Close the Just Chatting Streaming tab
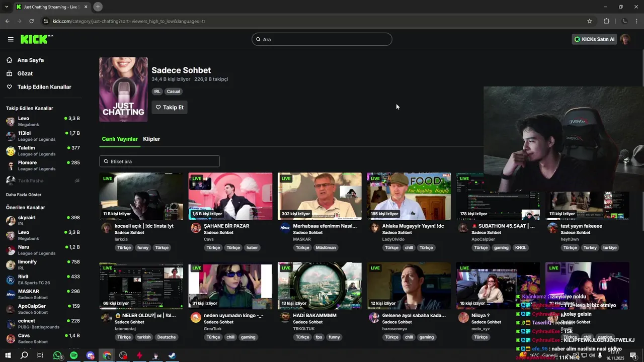 click(x=86, y=7)
